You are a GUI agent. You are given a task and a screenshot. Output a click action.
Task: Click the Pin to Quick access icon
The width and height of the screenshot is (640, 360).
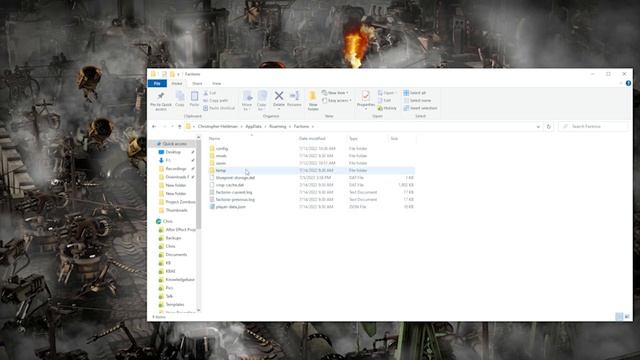pos(161,96)
